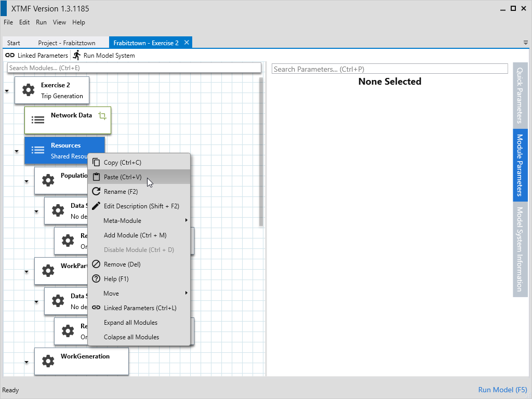This screenshot has height=399, width=532.
Task: Click the module tree vertical scrollbar
Action: 261,151
